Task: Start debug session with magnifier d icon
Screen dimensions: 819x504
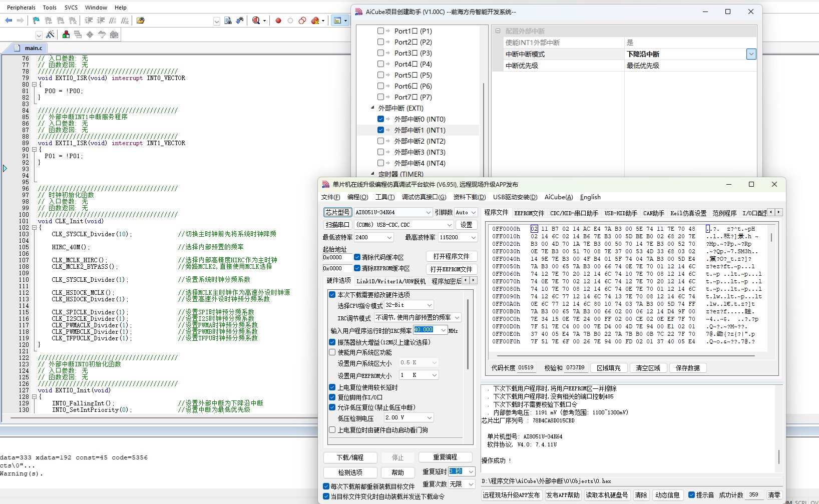Action: (256, 21)
